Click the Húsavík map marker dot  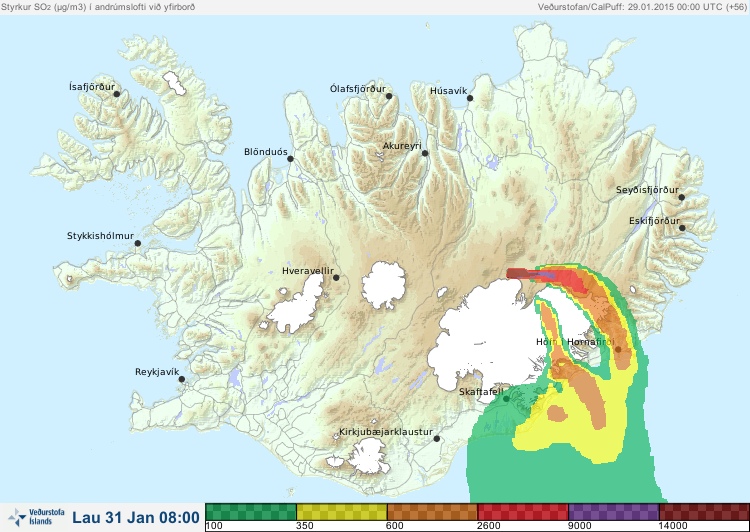[470, 98]
